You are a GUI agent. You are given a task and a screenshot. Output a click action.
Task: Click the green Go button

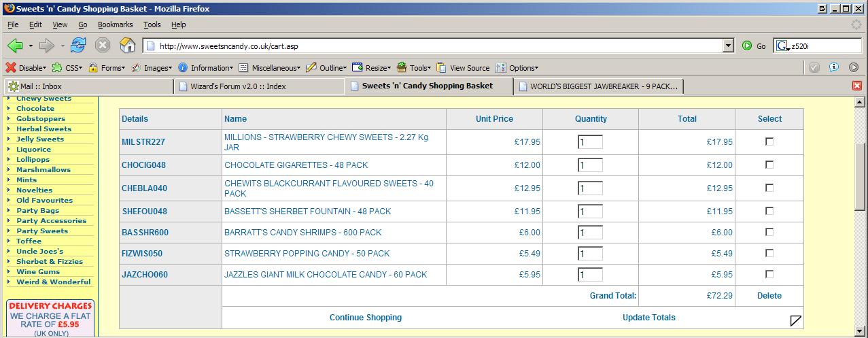click(x=754, y=46)
